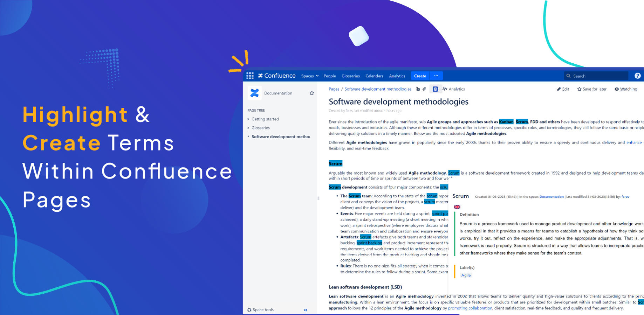
Task: Edit the page with pencil button
Action: click(563, 89)
